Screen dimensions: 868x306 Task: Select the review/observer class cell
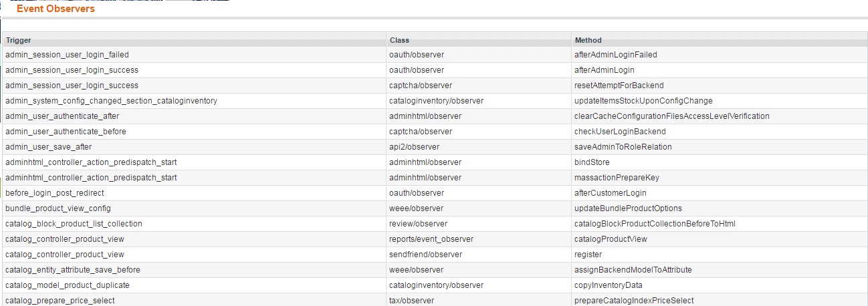click(418, 224)
